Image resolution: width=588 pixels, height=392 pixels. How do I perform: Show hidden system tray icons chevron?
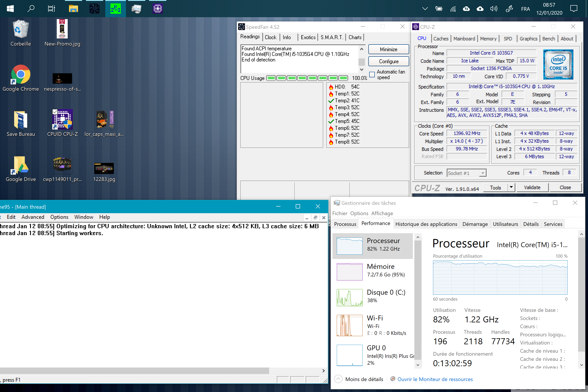pyautogui.click(x=425, y=9)
